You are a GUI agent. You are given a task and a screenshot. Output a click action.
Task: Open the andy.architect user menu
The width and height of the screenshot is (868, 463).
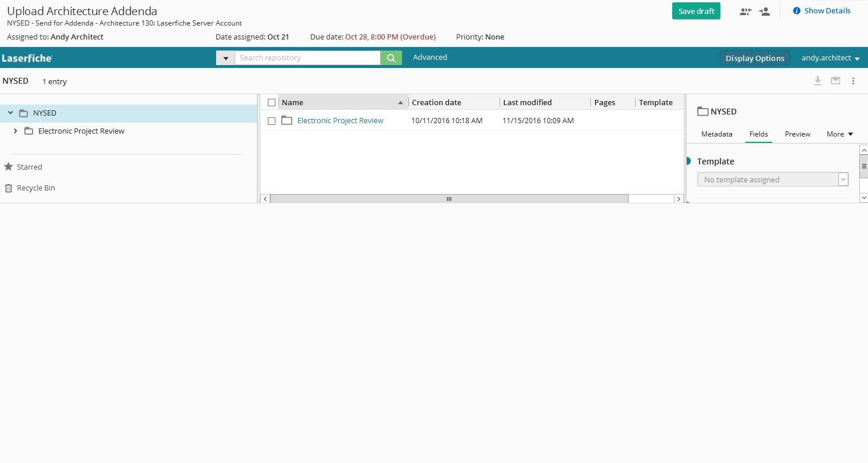pyautogui.click(x=830, y=58)
